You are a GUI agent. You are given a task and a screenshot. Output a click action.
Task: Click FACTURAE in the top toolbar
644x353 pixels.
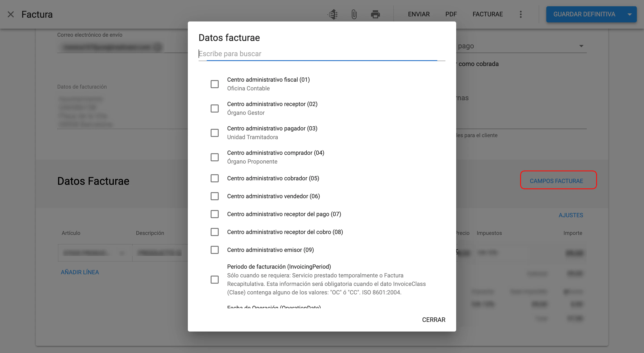click(x=487, y=14)
